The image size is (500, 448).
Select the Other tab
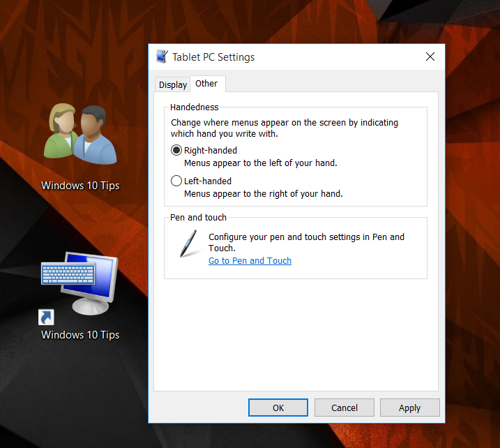tap(208, 84)
